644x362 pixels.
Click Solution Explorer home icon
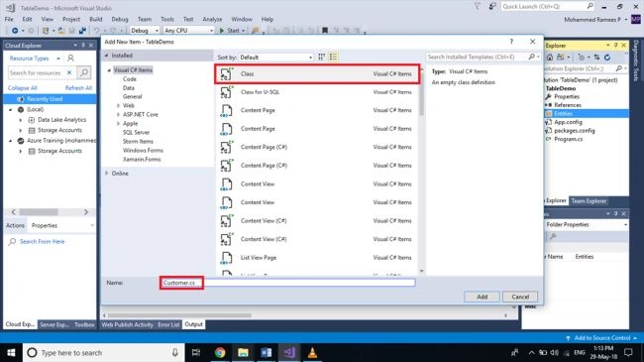(550, 58)
